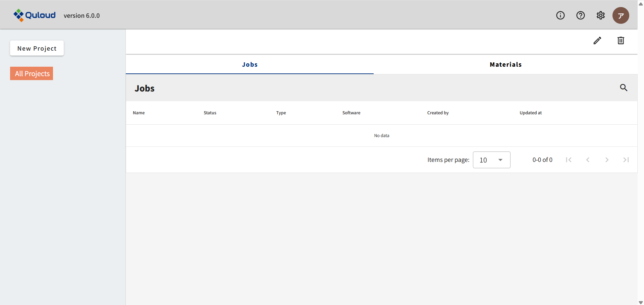This screenshot has height=305, width=644.
Task: Go to first page of jobs
Action: point(569,160)
